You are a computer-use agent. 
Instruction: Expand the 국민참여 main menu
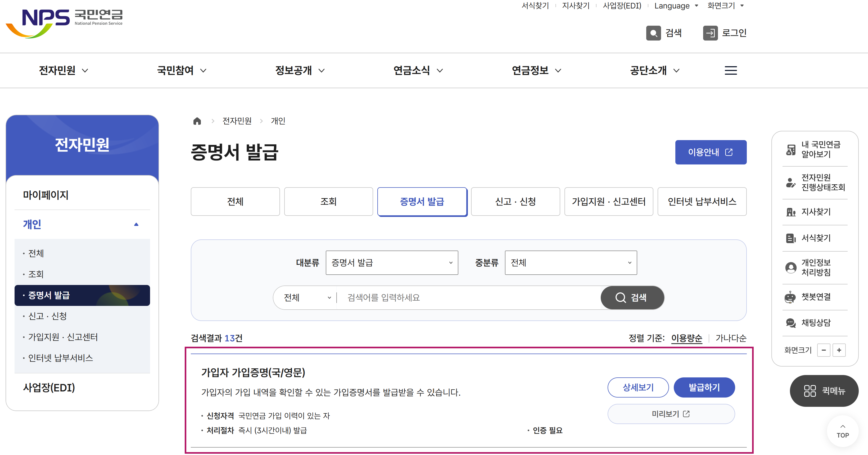pyautogui.click(x=182, y=70)
